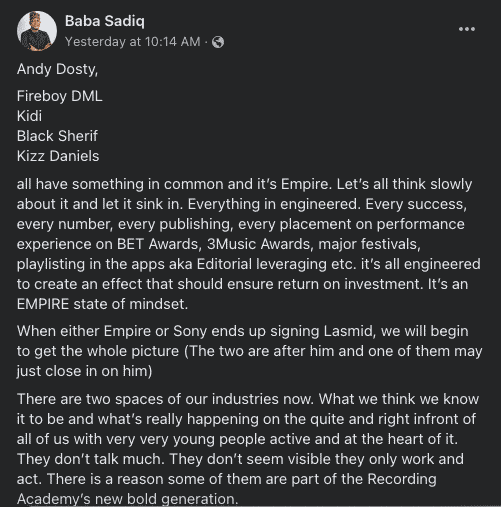The image size is (501, 507).
Task: Click the 'Kidi' name in the list
Action: [29, 116]
